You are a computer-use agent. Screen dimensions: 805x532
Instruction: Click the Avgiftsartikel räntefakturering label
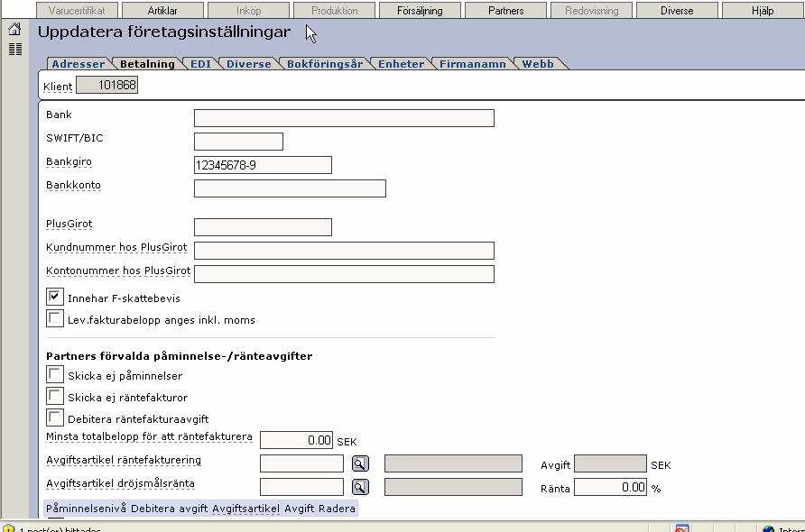coord(124,460)
